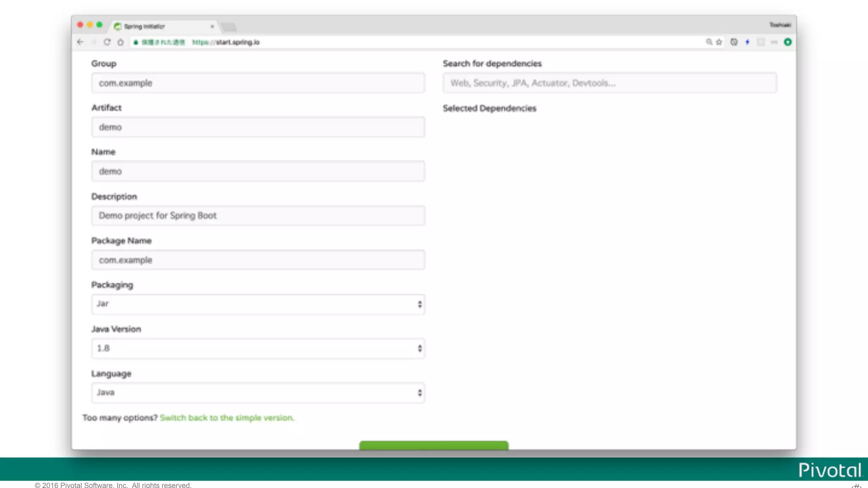Open the Packaging dropdown showing Jar

click(258, 304)
